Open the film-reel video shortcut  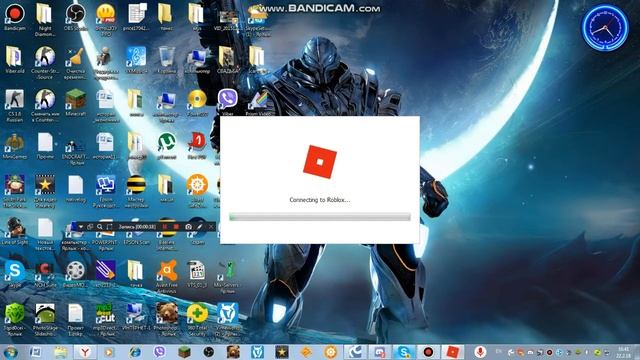tap(76, 273)
